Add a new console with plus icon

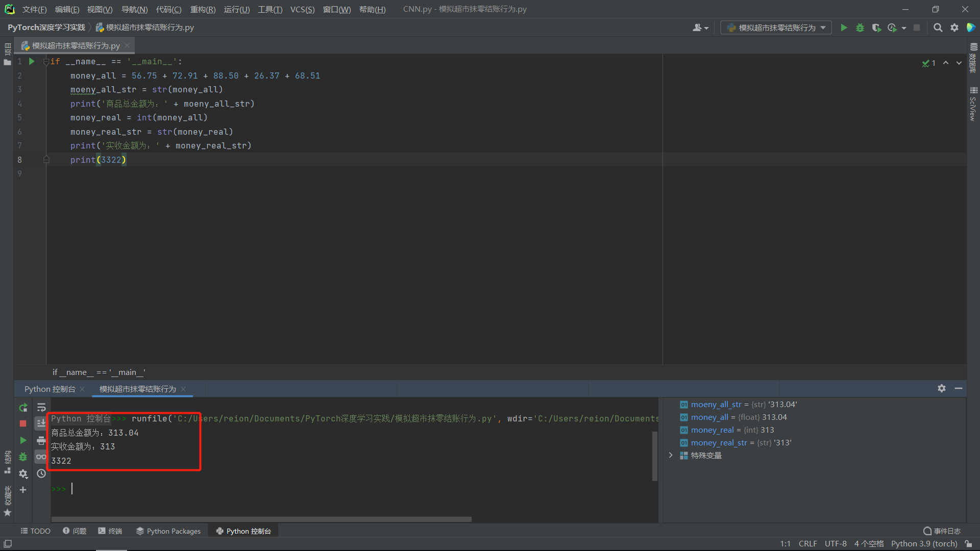click(23, 490)
